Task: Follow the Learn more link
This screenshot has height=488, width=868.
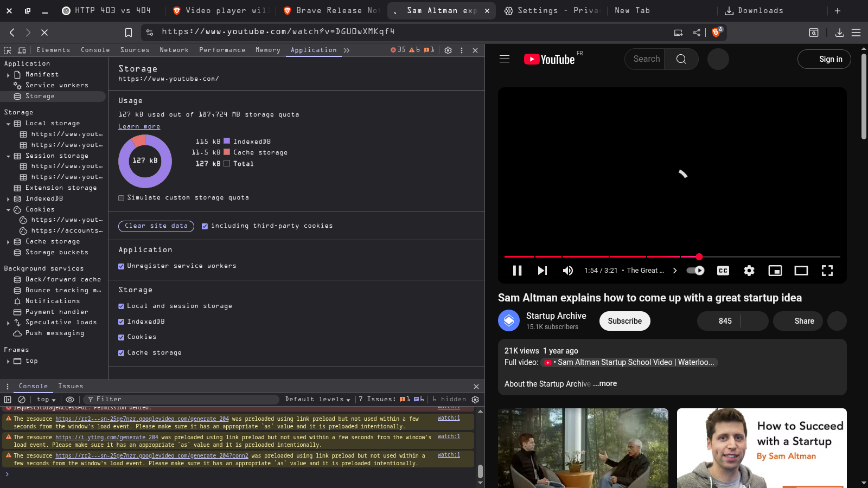Action: 139,126
